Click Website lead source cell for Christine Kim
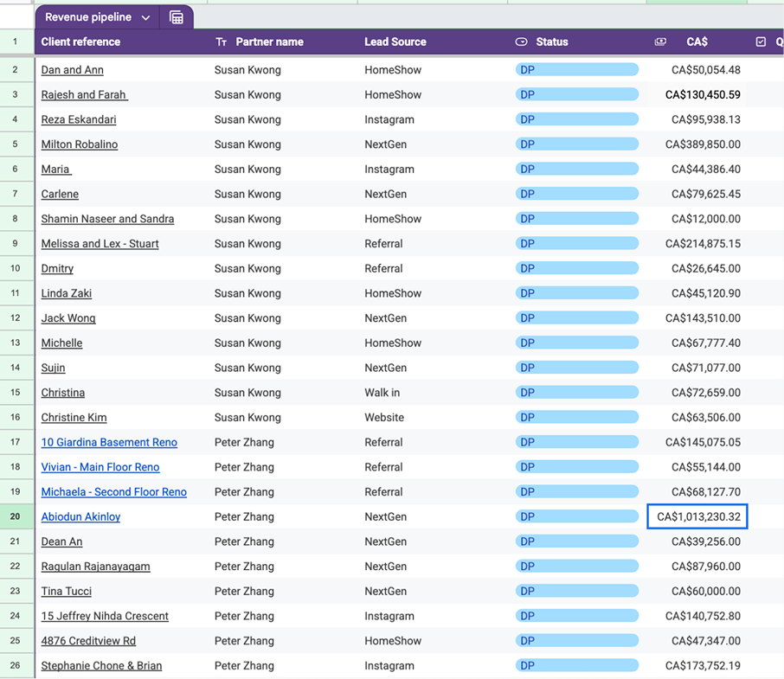 (433, 417)
